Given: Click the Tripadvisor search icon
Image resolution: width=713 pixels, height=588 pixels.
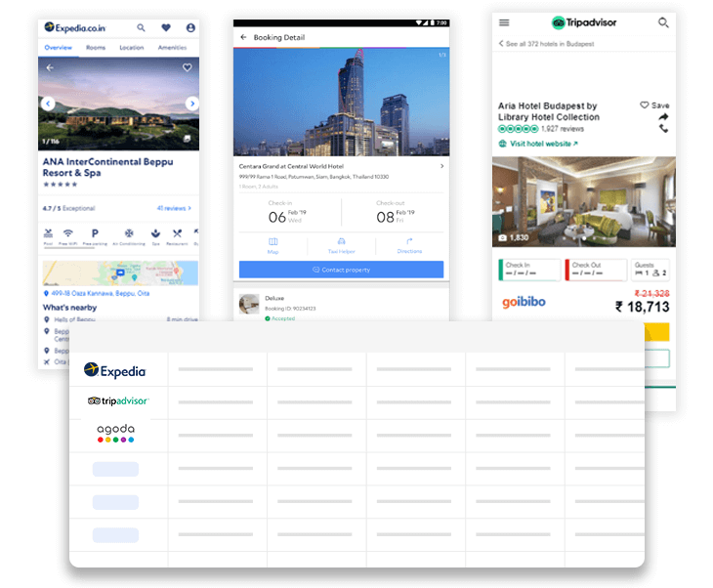Looking at the screenshot, I should tap(663, 22).
